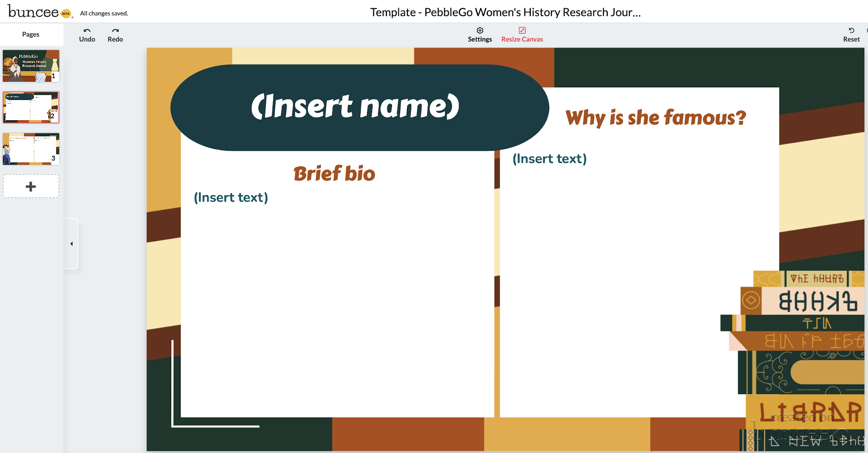Click the 'Brief bio' heading
This screenshot has height=453, width=868.
334,173
